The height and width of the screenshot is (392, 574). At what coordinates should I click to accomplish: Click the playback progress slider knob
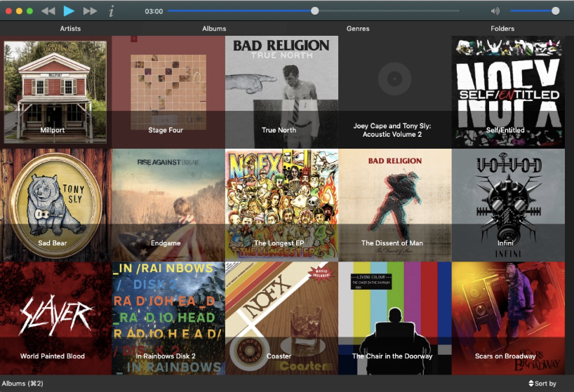click(x=315, y=11)
